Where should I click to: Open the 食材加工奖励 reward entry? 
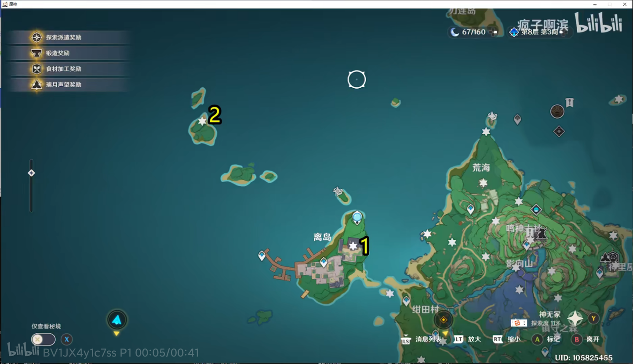coord(69,69)
